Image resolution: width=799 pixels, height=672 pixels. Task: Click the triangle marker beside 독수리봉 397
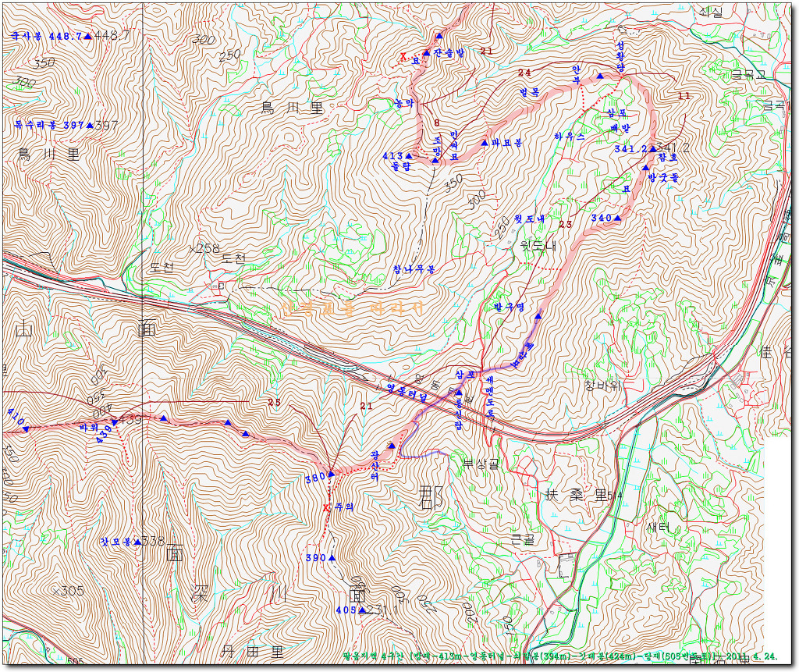90,125
